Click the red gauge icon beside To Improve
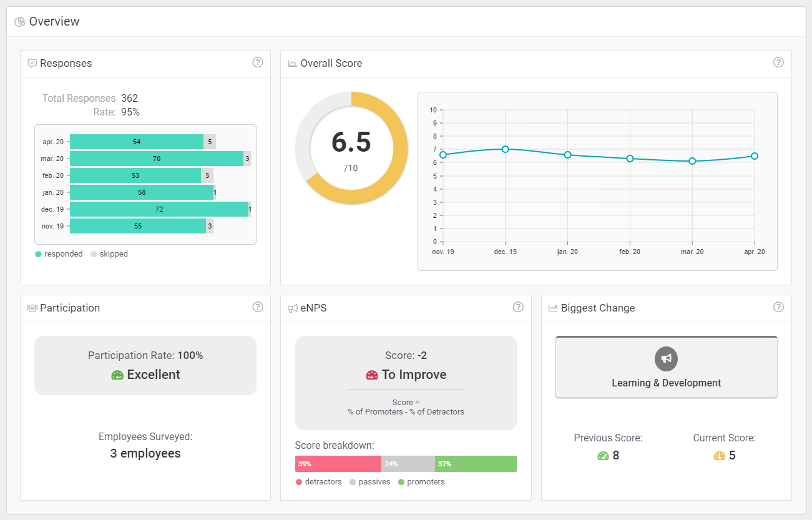 pyautogui.click(x=372, y=375)
